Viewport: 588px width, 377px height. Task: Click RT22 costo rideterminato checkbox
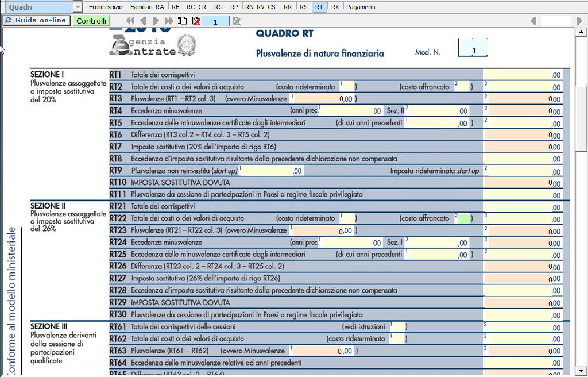[349, 218]
